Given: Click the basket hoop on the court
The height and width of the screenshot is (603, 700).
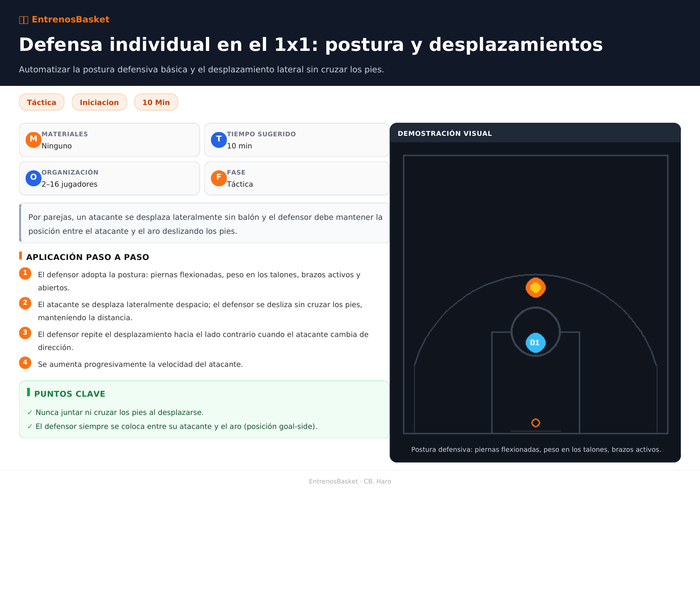Looking at the screenshot, I should [536, 423].
